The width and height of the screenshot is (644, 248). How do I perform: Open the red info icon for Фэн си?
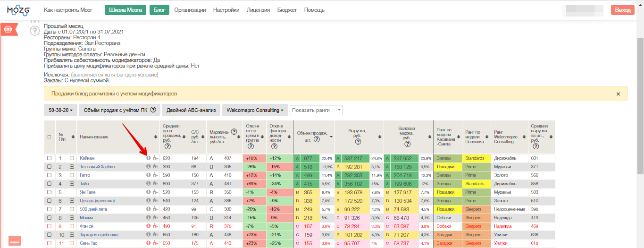click(x=148, y=226)
